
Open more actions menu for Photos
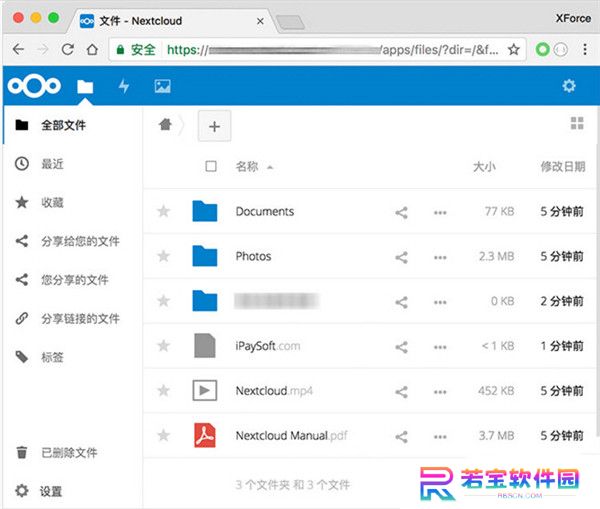(x=440, y=257)
